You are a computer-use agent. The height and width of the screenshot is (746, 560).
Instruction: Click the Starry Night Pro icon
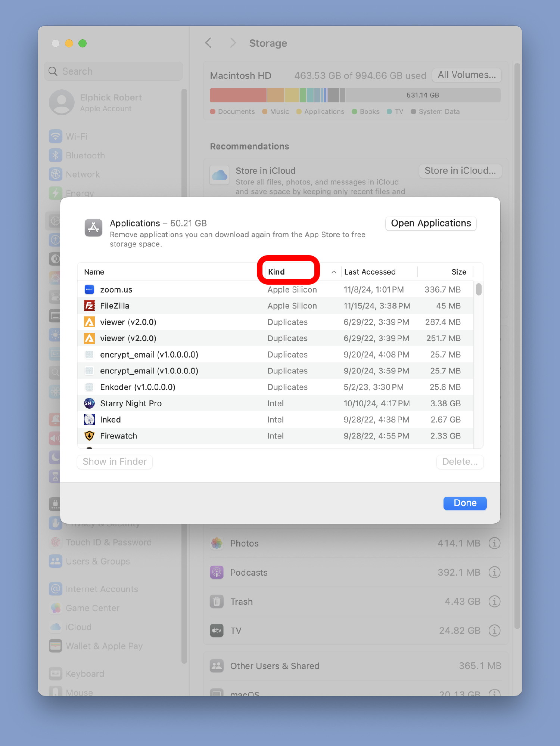point(89,403)
